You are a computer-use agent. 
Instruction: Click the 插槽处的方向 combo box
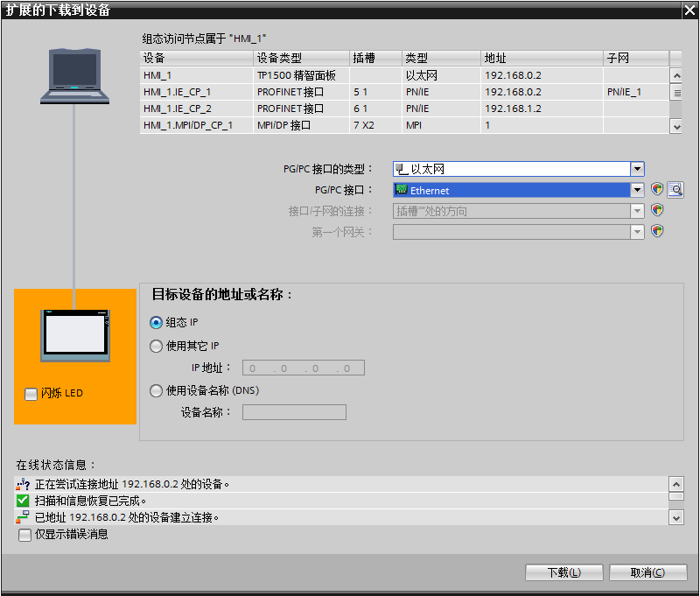click(x=518, y=211)
